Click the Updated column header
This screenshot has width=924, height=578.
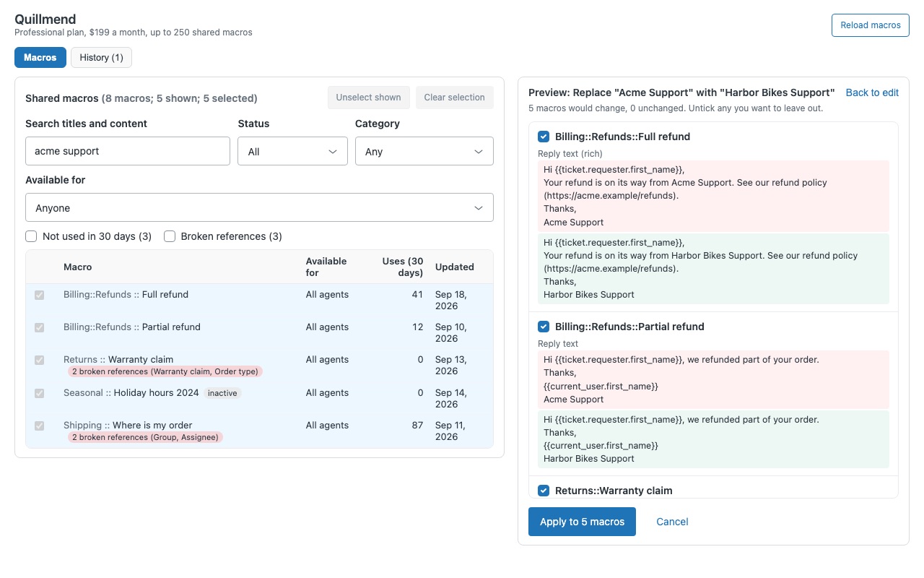coord(455,267)
